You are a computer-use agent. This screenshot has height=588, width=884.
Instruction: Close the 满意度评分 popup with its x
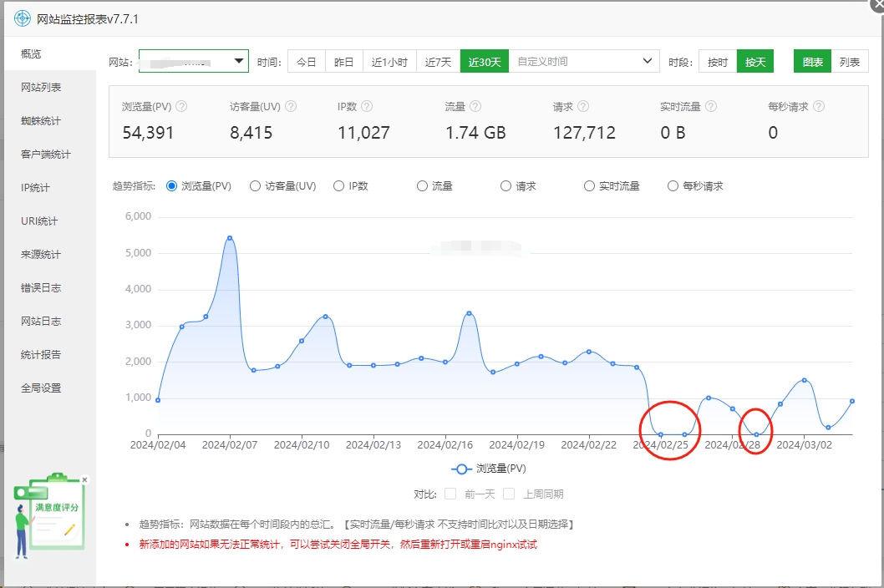click(x=84, y=479)
